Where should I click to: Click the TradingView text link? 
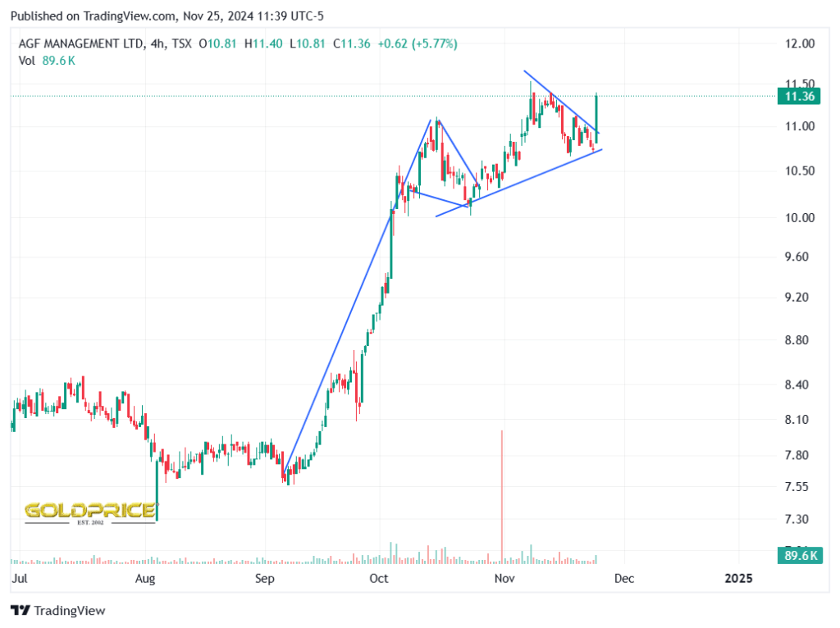click(x=70, y=610)
